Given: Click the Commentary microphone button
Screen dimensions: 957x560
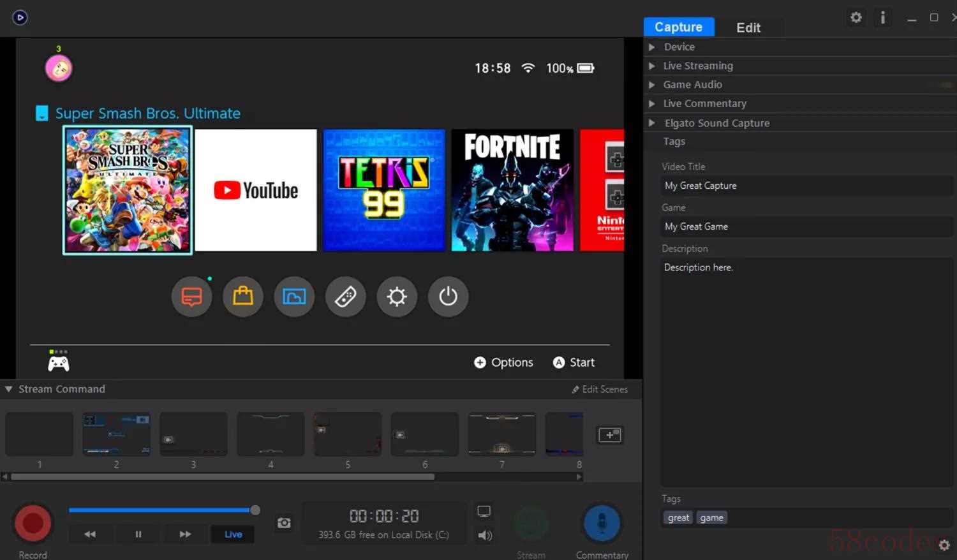Looking at the screenshot, I should tap(602, 523).
